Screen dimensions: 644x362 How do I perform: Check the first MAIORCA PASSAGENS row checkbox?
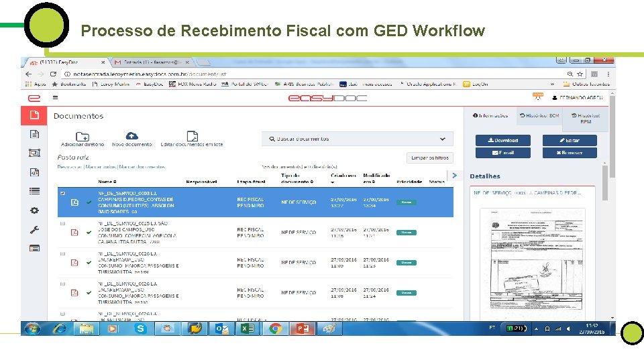(62, 253)
